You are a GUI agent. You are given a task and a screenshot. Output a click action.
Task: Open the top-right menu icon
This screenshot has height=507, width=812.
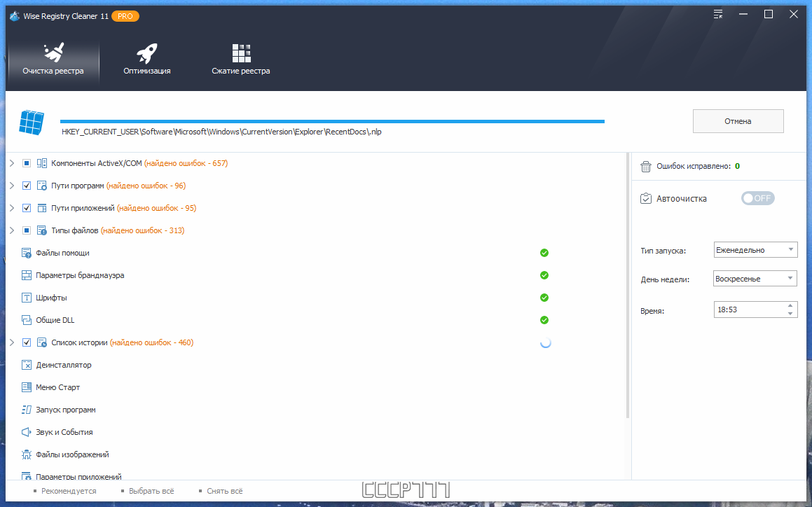click(717, 15)
